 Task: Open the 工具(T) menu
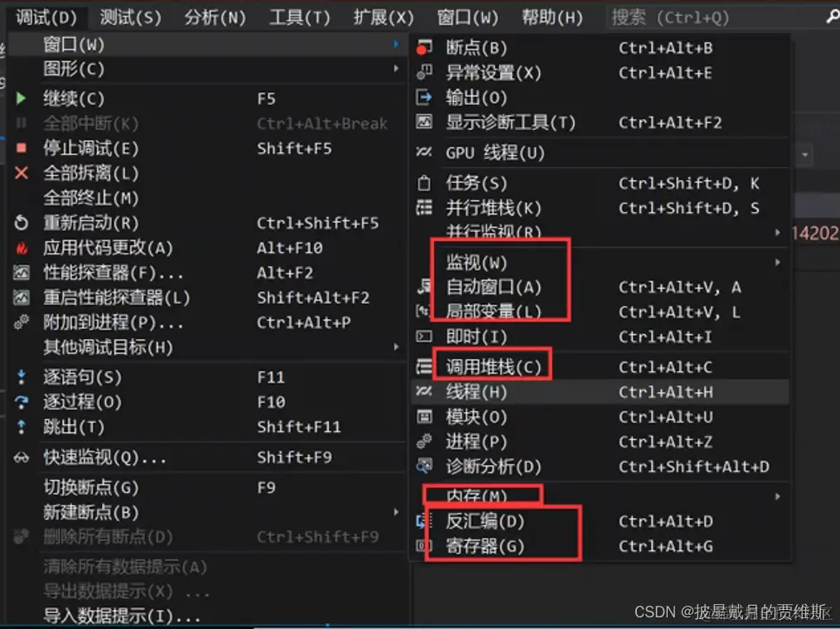point(299,17)
